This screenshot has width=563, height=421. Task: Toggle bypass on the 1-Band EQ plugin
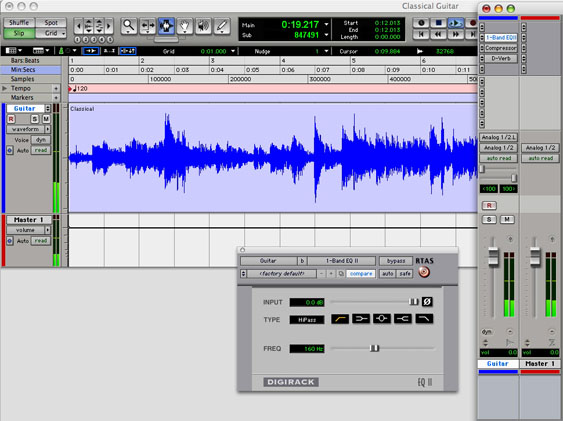tap(396, 261)
